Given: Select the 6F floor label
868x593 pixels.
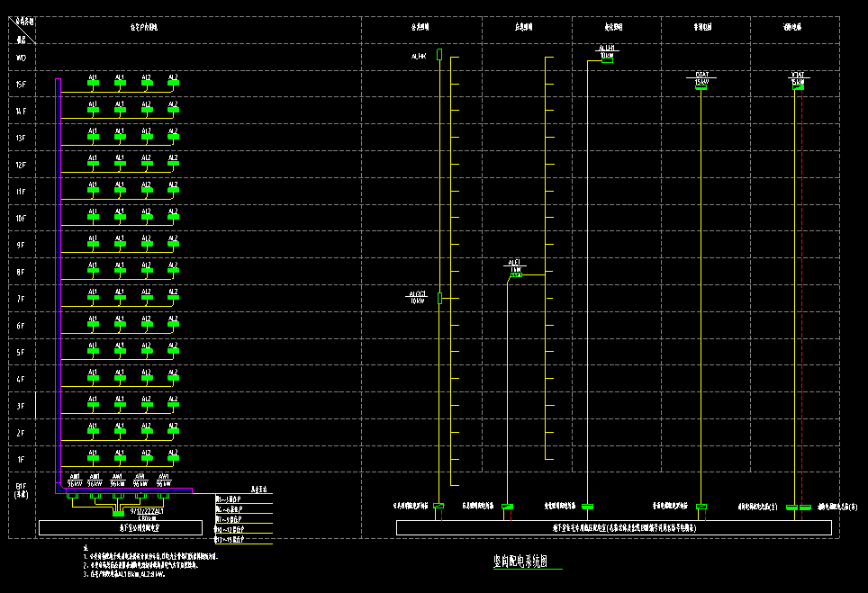Looking at the screenshot, I should click(21, 326).
